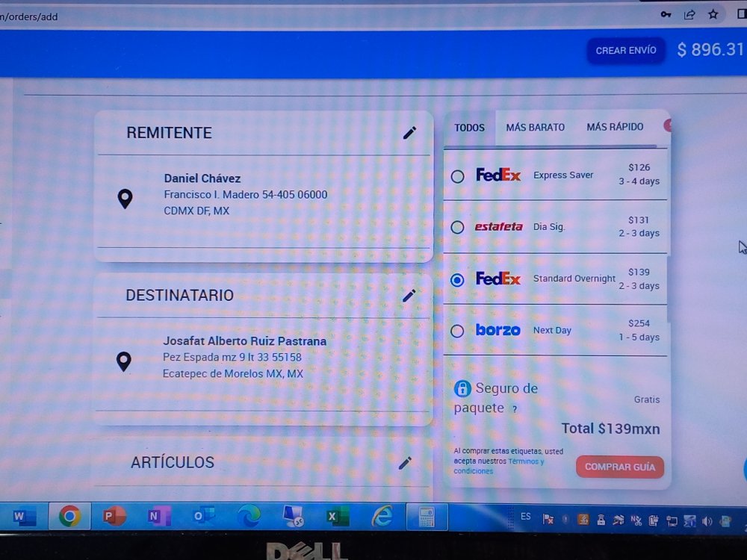Screen dimensions: 747x560
Task: Click the Action Center flag tray icon
Action: pyautogui.click(x=548, y=520)
